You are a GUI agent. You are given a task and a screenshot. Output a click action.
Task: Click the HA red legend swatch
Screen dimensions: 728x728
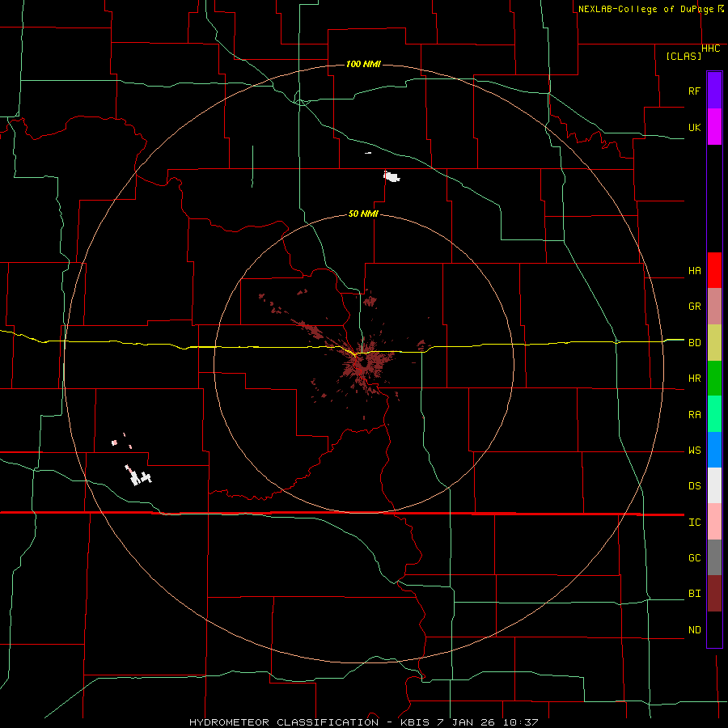click(714, 270)
